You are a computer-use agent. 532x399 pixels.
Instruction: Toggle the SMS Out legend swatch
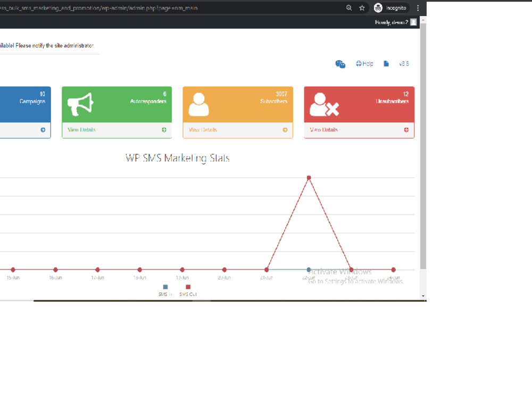pos(188,287)
